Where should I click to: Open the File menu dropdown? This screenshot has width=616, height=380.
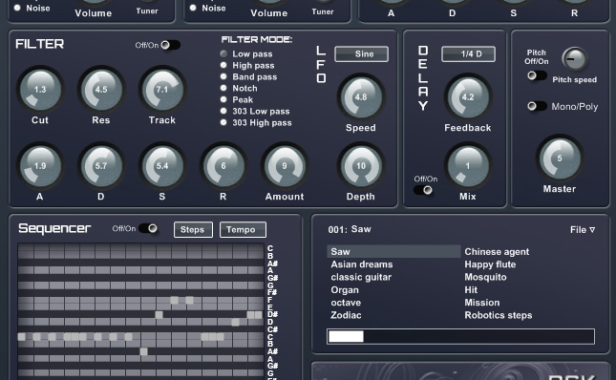(x=583, y=229)
